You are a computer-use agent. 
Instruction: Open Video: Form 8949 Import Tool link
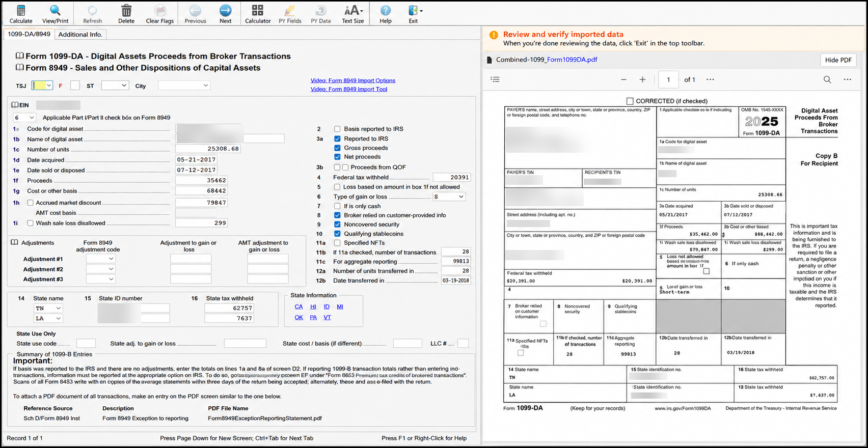pos(349,89)
